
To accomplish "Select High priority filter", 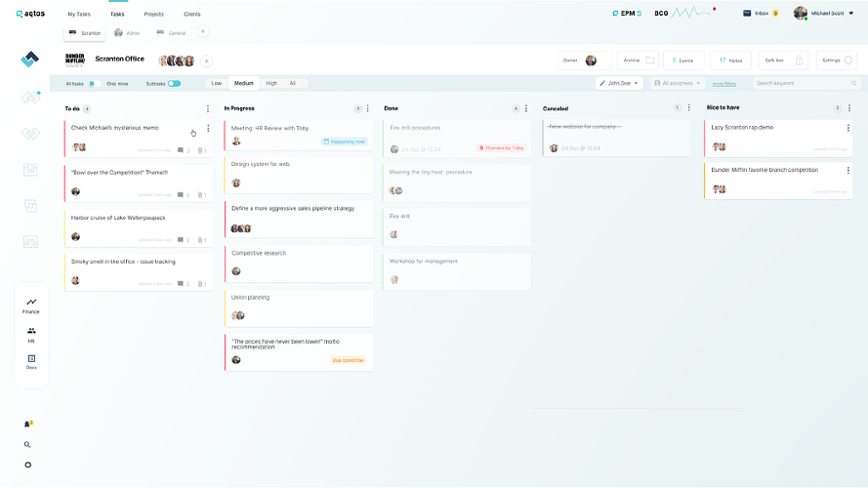I will pos(271,84).
